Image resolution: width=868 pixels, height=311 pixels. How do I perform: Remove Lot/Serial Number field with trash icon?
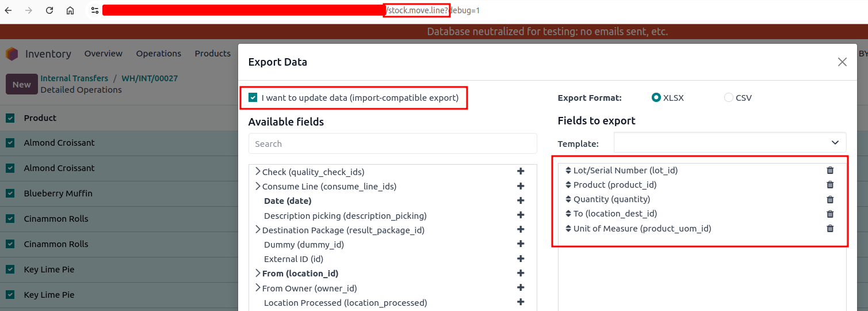pos(830,170)
